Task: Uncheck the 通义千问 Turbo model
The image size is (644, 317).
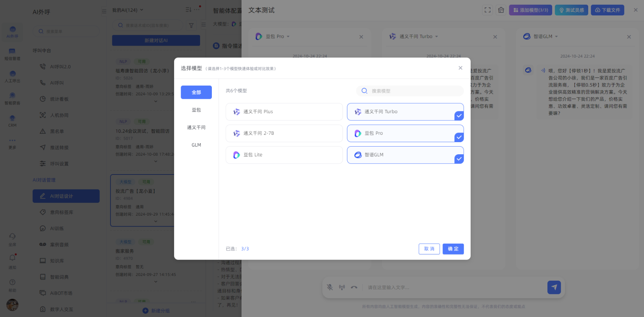Action: point(405,112)
